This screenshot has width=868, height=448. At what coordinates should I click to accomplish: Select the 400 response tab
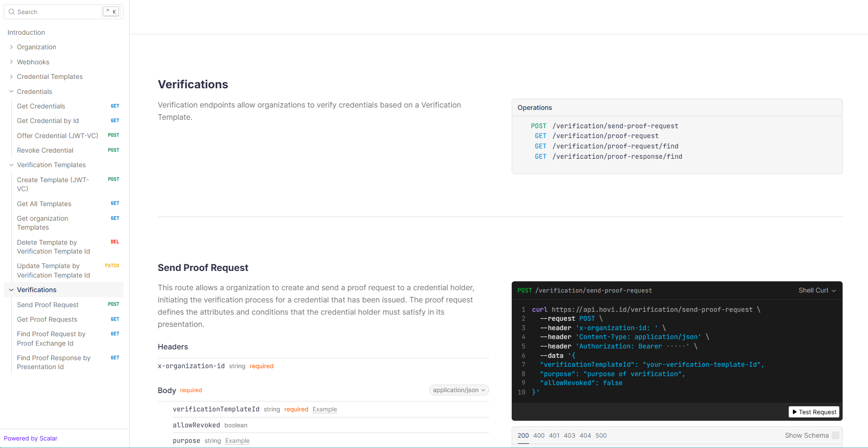coord(538,435)
